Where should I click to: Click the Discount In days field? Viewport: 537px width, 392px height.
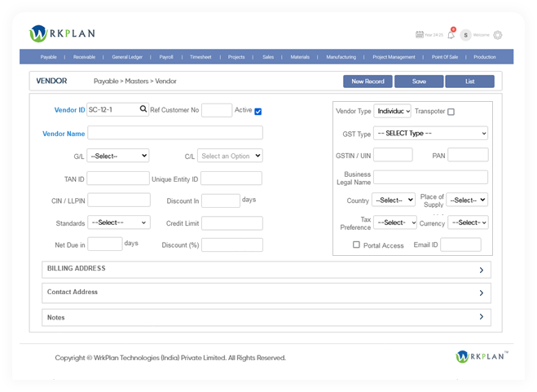click(x=221, y=200)
